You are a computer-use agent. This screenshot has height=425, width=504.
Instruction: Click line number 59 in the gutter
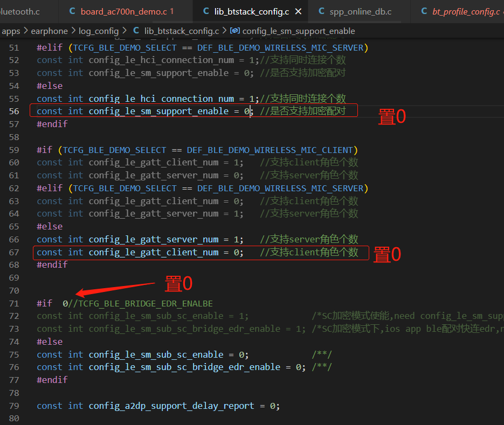tap(14, 150)
